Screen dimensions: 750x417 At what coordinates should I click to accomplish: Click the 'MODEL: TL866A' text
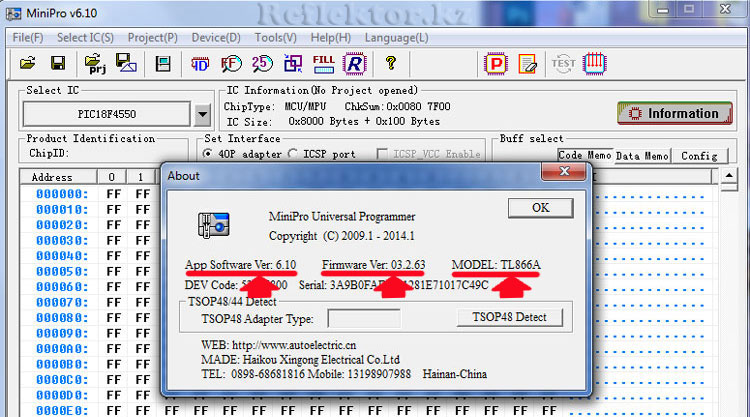point(496,264)
